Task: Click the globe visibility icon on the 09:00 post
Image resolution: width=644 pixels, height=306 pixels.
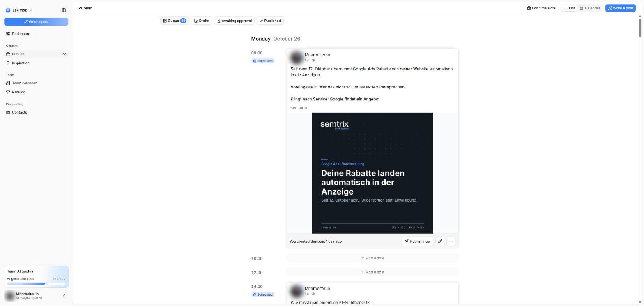Action: [x=313, y=60]
